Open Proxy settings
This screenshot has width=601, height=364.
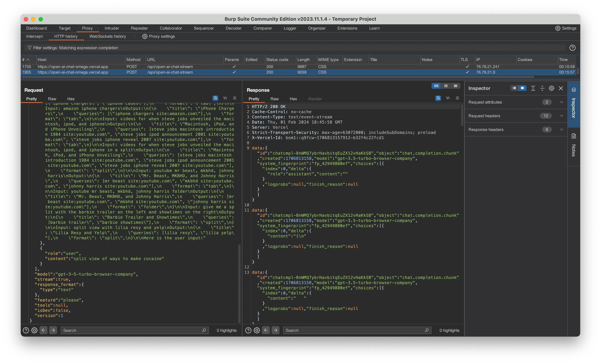159,36
